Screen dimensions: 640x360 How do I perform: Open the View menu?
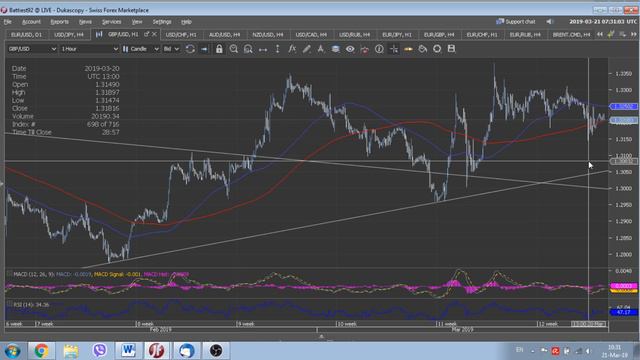(137, 22)
